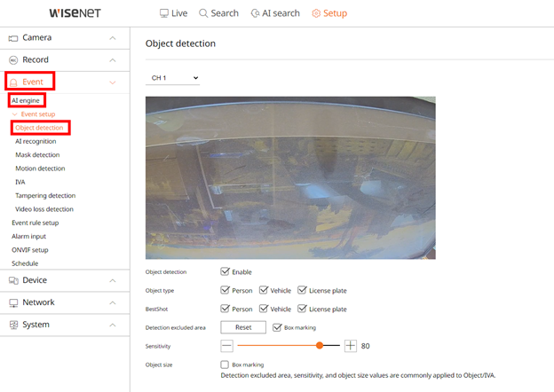Image resolution: width=554 pixels, height=392 pixels.
Task: Open Mask detection settings
Action: [37, 155]
